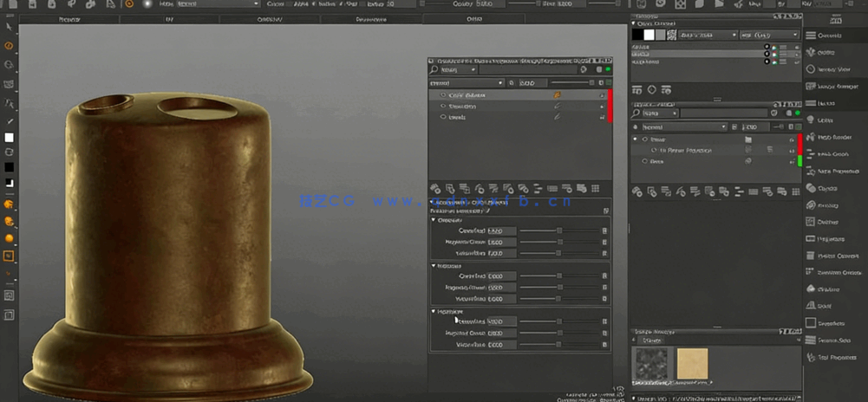Open the Image Manager palette entry
868x402 pixels.
click(832, 87)
